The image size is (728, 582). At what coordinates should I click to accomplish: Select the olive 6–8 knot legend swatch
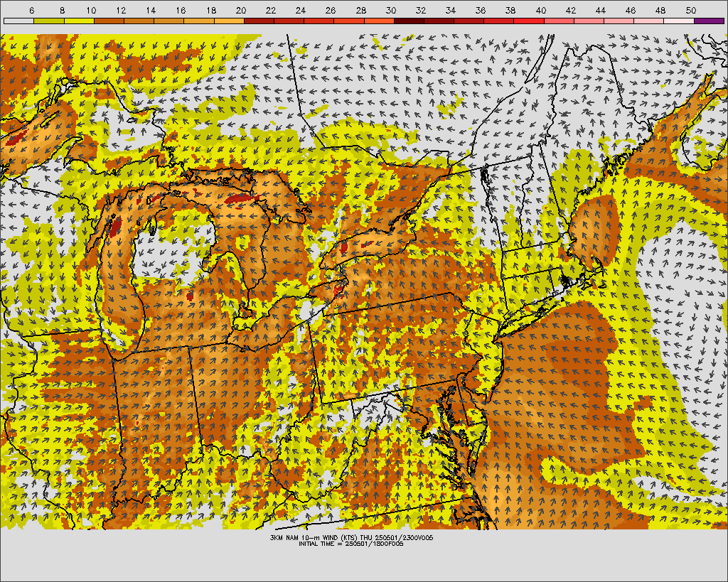click(x=49, y=21)
